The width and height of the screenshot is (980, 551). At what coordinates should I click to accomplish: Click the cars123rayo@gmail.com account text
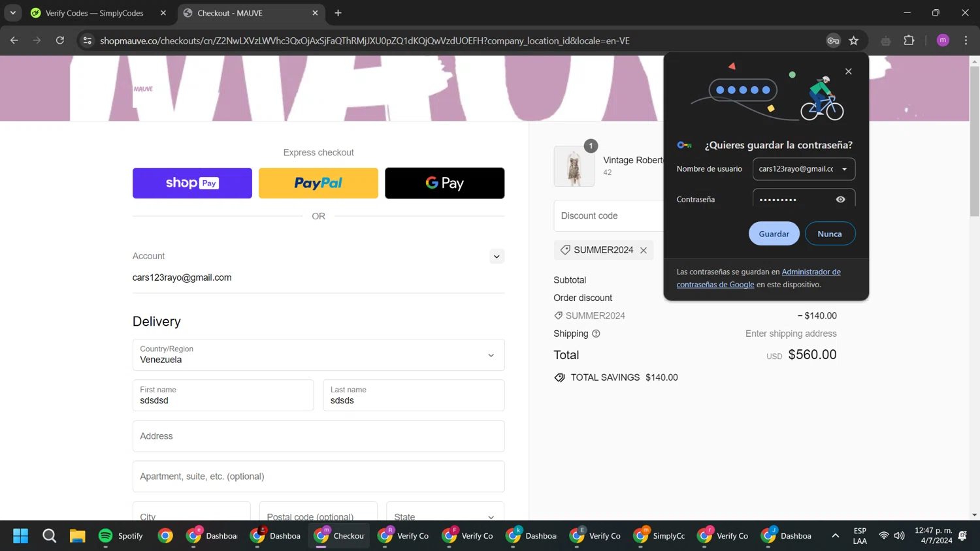click(x=182, y=277)
